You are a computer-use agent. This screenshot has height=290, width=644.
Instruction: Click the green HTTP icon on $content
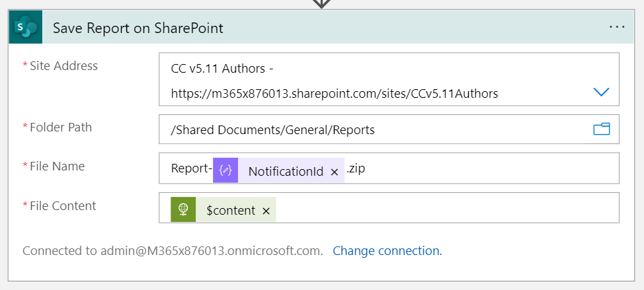tap(183, 209)
